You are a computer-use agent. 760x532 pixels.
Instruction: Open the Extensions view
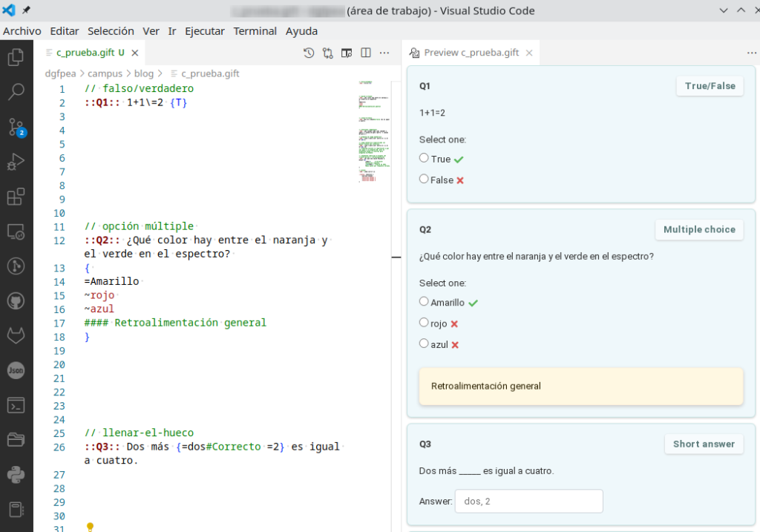pyautogui.click(x=16, y=197)
